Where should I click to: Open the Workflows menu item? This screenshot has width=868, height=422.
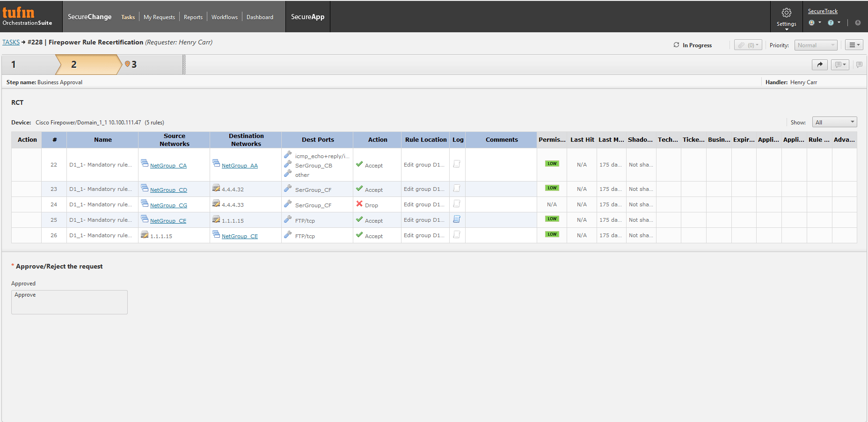pyautogui.click(x=224, y=17)
